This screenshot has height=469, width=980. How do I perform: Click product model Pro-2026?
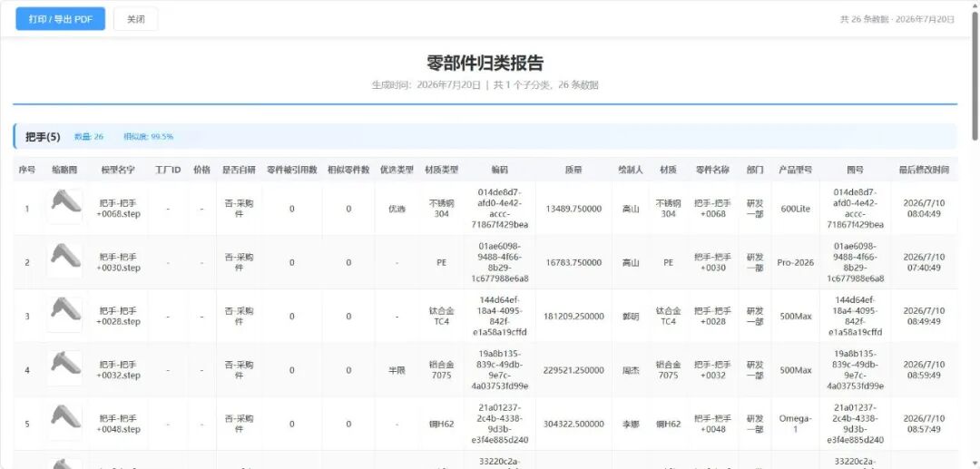coord(796,262)
